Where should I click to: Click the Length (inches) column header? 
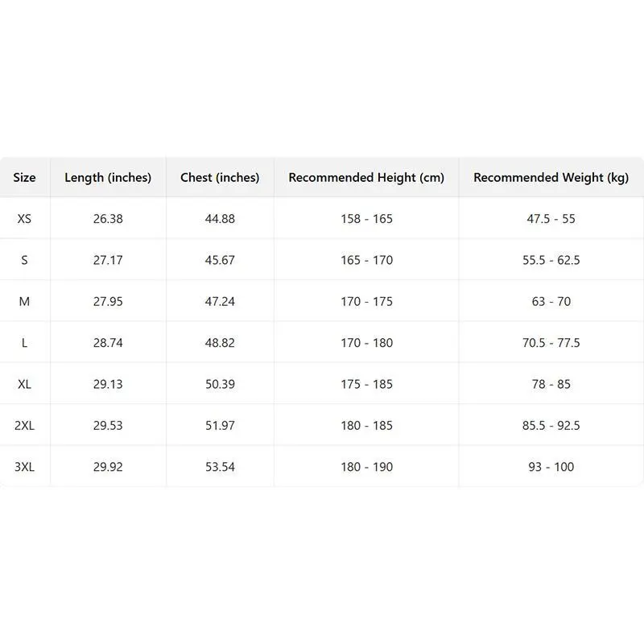[x=108, y=177]
